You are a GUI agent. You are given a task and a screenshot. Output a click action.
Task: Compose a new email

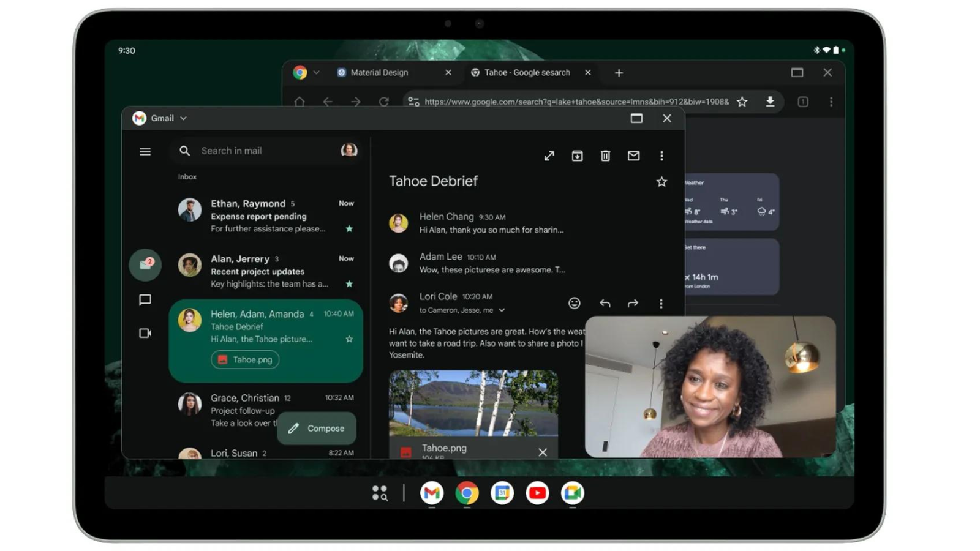(317, 429)
